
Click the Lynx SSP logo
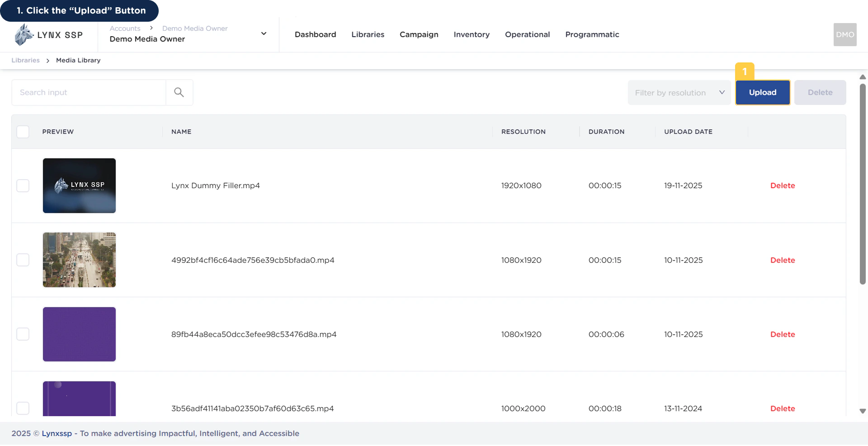[x=48, y=35]
